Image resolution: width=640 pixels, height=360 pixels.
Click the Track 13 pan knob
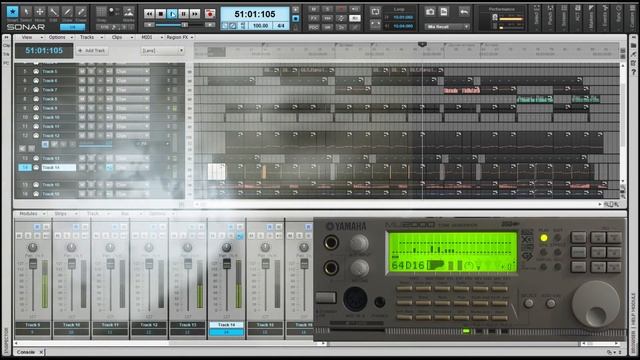click(x=187, y=247)
